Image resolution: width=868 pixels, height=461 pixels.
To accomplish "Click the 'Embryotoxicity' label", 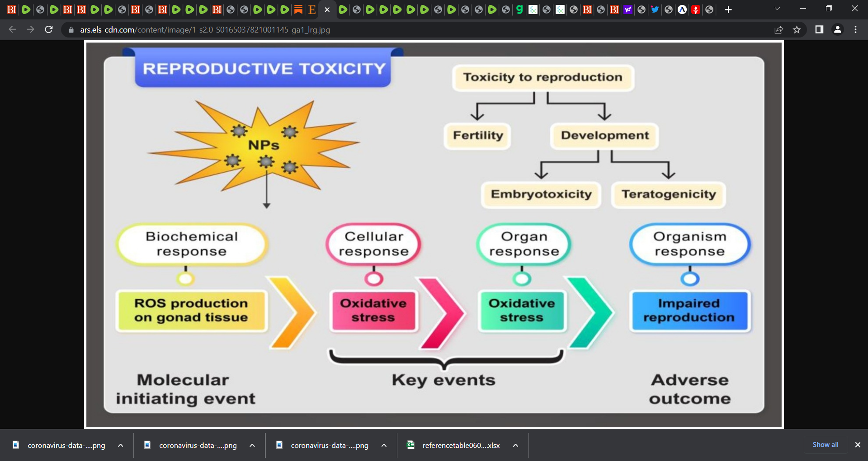I will [541, 194].
